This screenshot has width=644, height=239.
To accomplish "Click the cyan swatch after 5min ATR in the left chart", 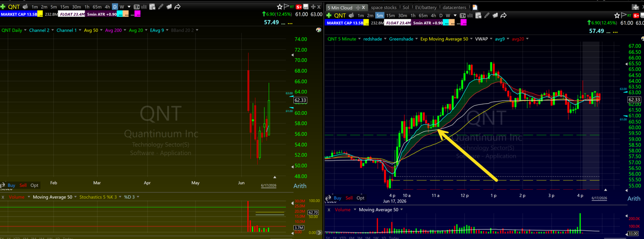I will pos(120,14).
